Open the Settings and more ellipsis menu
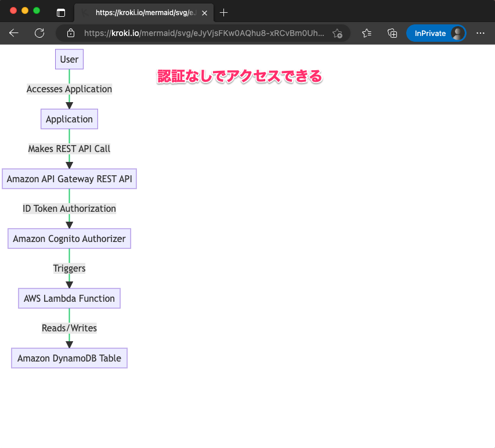This screenshot has height=448, width=495. 480,33
